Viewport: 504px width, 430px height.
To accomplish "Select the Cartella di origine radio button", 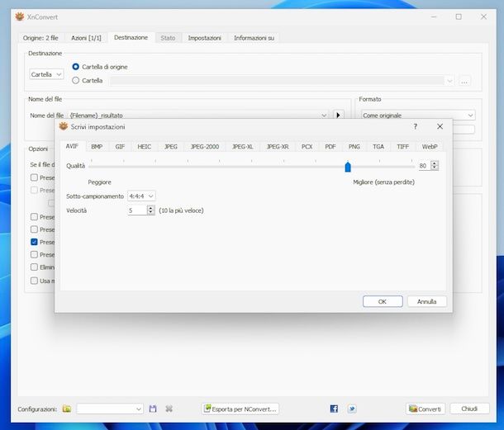I will pyautogui.click(x=76, y=67).
